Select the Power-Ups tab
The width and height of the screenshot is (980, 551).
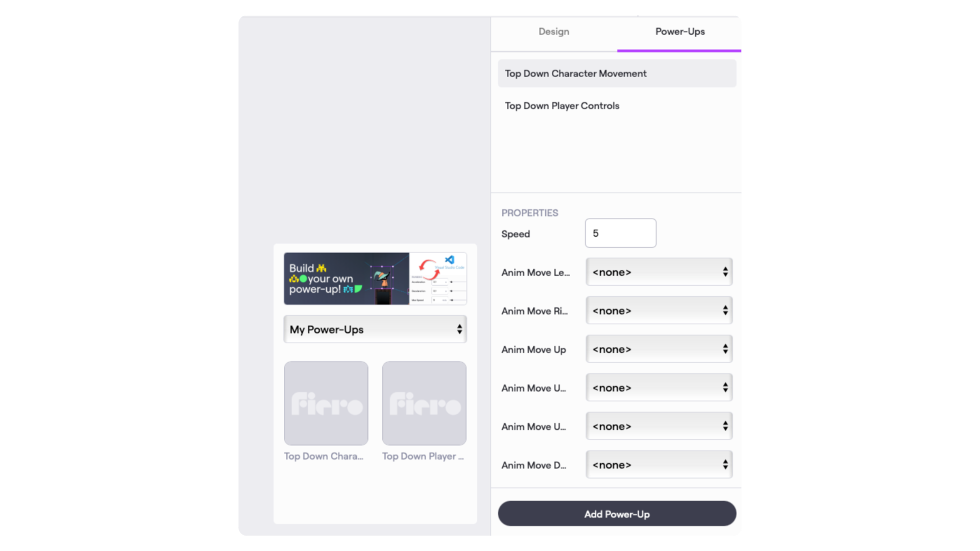[x=679, y=32]
